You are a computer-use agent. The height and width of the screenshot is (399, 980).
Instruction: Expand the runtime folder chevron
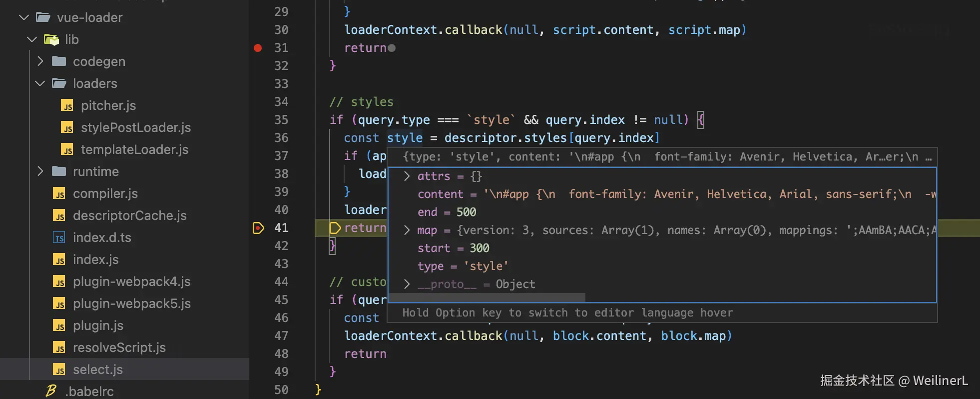[x=40, y=171]
